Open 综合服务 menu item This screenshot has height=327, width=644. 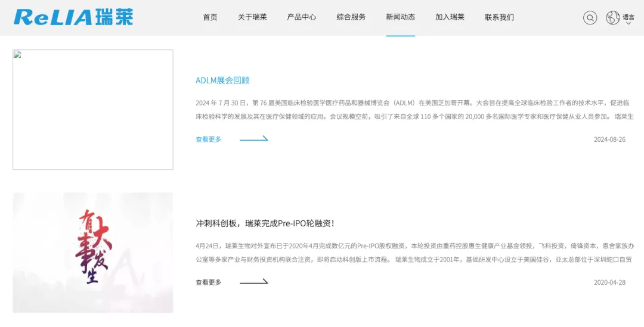tap(351, 17)
